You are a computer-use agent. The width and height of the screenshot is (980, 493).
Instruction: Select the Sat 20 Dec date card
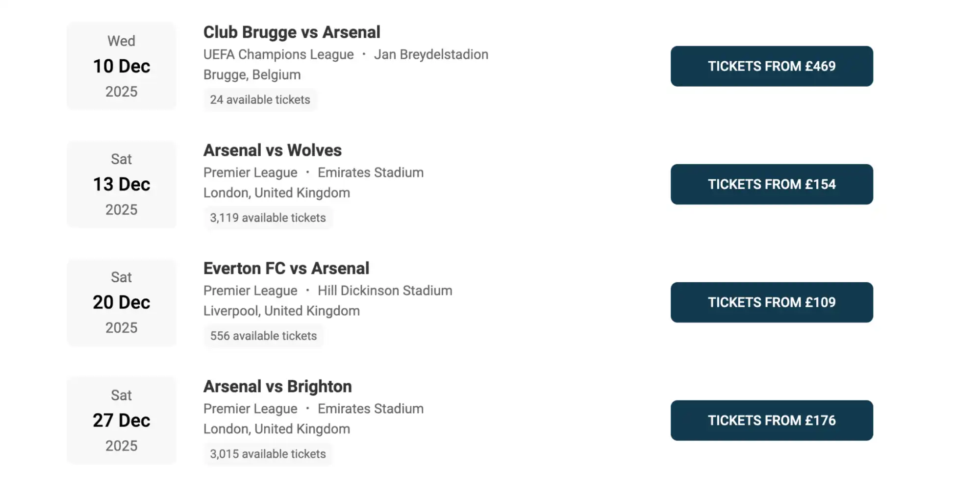click(121, 302)
